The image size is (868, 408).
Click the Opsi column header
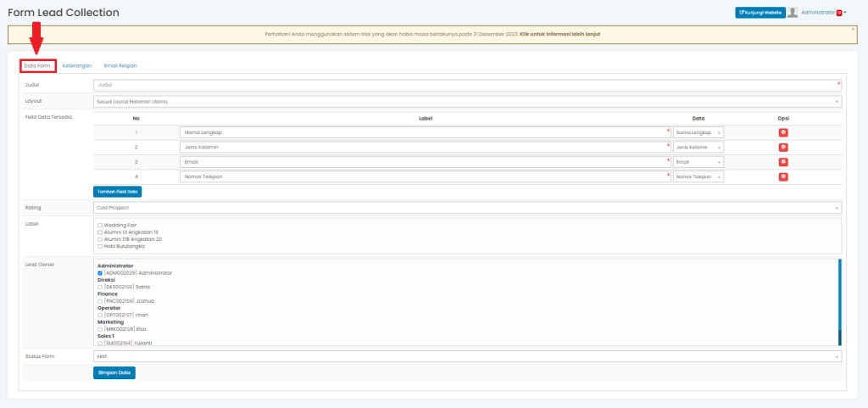tap(783, 119)
